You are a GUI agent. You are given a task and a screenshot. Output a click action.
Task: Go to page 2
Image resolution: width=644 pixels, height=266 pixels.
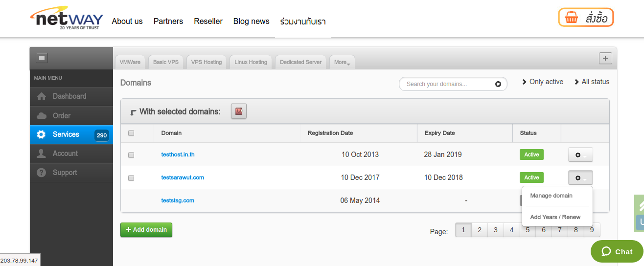coord(480,230)
